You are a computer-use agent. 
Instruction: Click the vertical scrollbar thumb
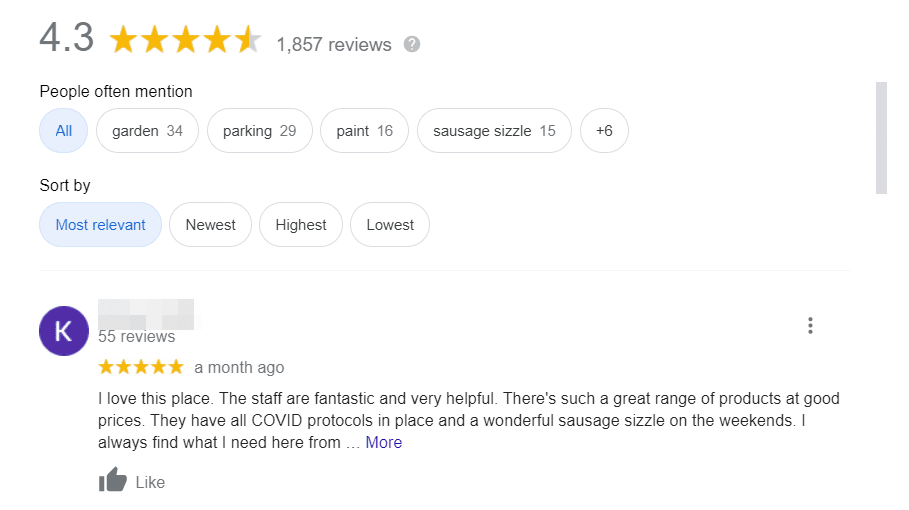(x=881, y=137)
